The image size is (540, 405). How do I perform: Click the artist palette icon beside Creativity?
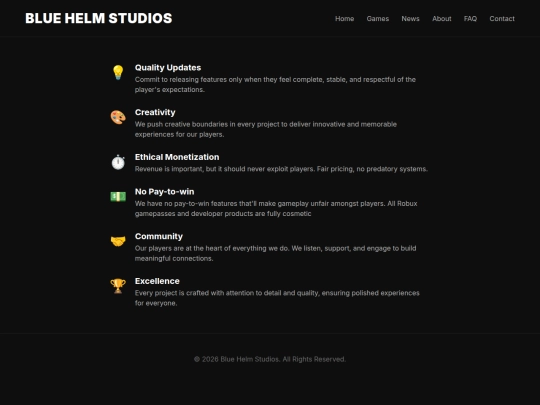pyautogui.click(x=118, y=117)
